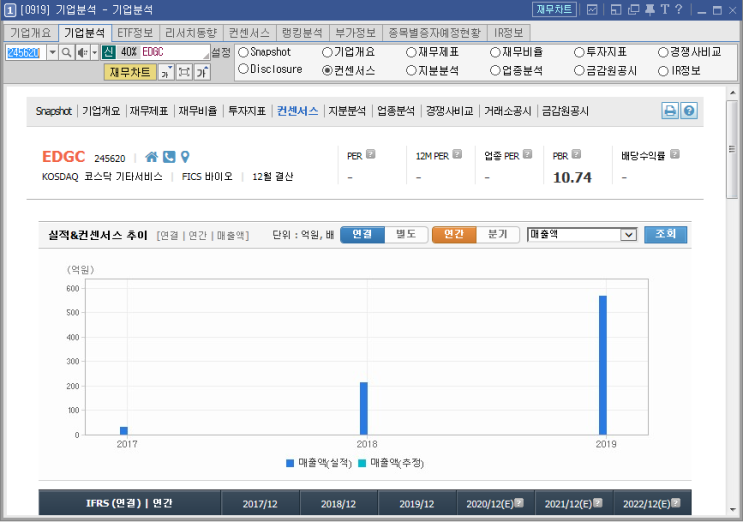The width and height of the screenshot is (743, 522).
Task: Switch to the 종목별증자예정현황 tab
Action: (435, 33)
